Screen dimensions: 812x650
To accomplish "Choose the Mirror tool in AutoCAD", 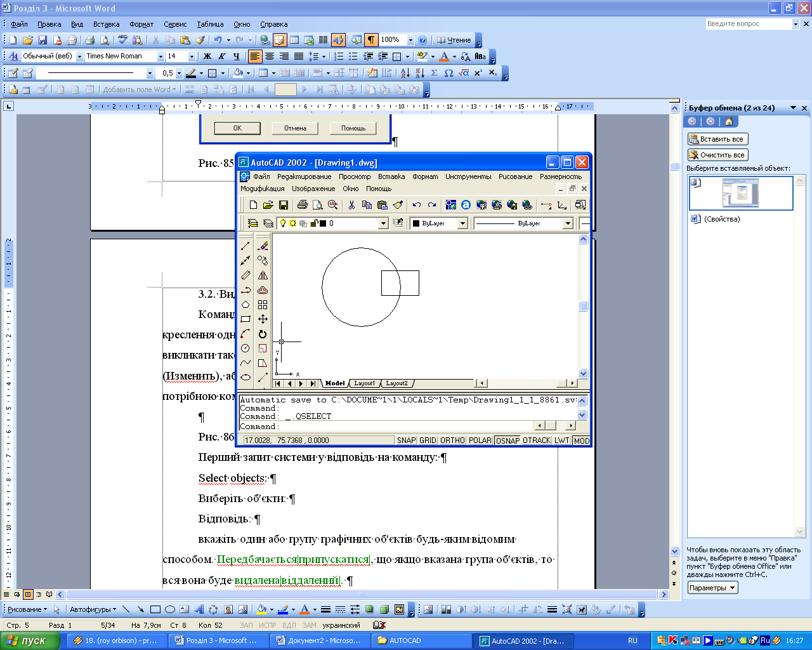I will pos(263,275).
